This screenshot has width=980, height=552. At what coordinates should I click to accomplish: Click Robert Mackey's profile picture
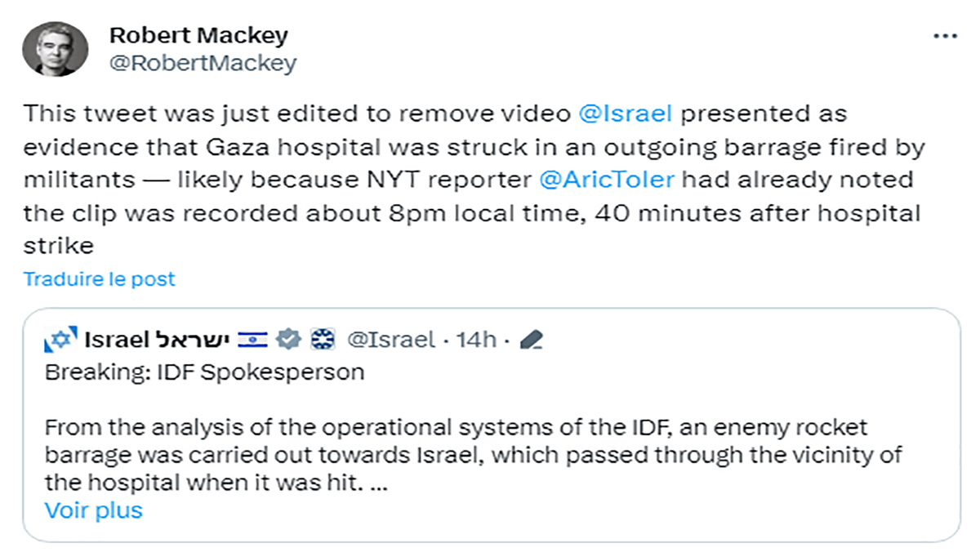56,49
